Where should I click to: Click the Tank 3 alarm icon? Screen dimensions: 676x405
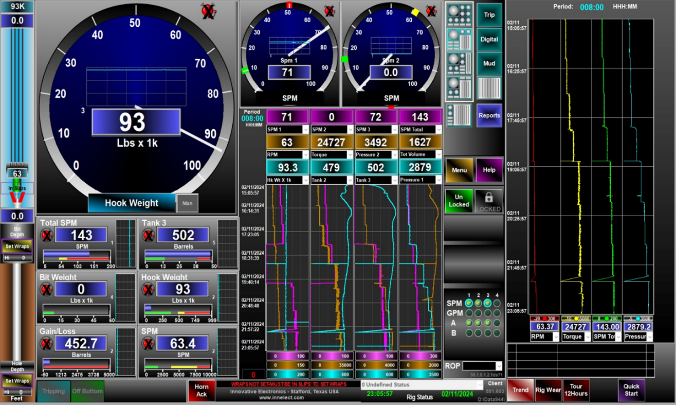click(x=149, y=236)
